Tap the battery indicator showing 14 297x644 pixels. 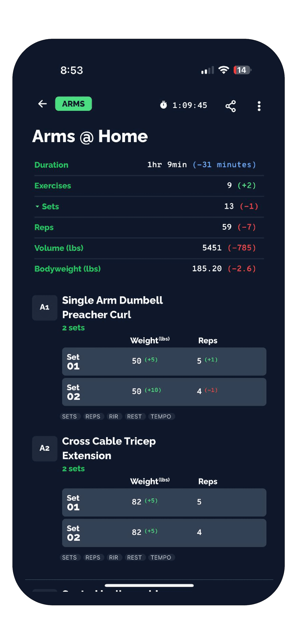(241, 70)
